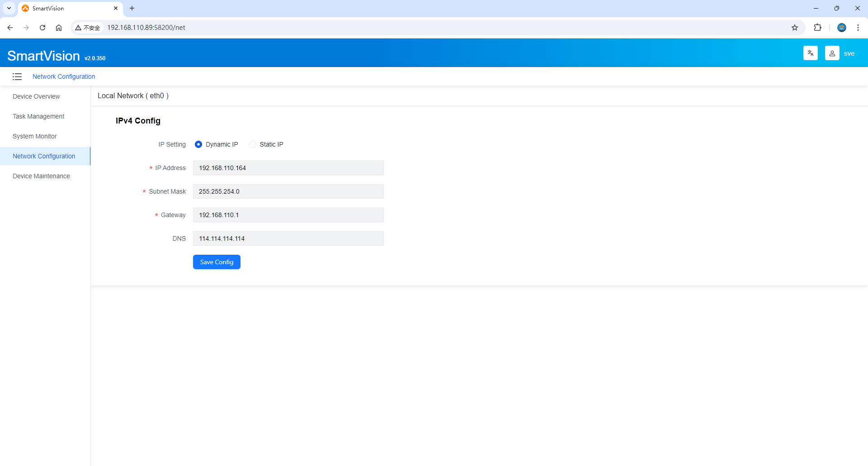The width and height of the screenshot is (868, 466).
Task: Open the Chrome three-dot menu
Action: click(x=858, y=28)
